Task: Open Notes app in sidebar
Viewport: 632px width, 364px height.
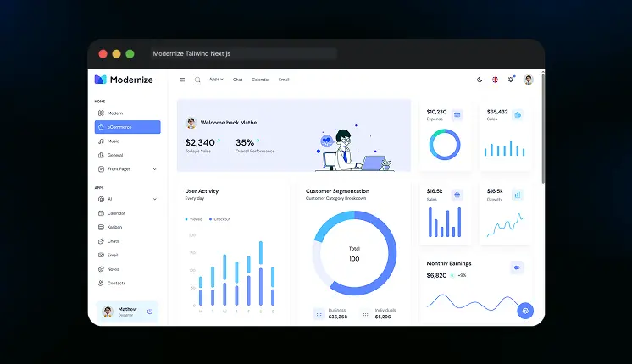Action: coord(127,269)
